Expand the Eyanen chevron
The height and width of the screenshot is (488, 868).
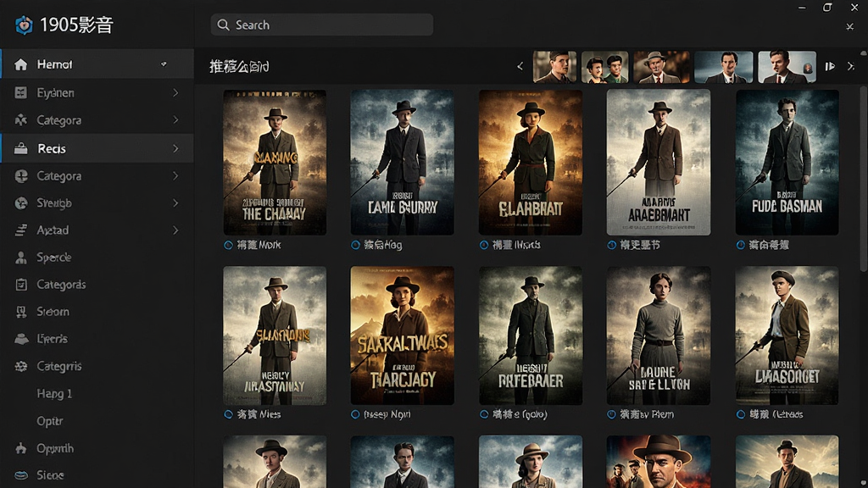pyautogui.click(x=175, y=93)
